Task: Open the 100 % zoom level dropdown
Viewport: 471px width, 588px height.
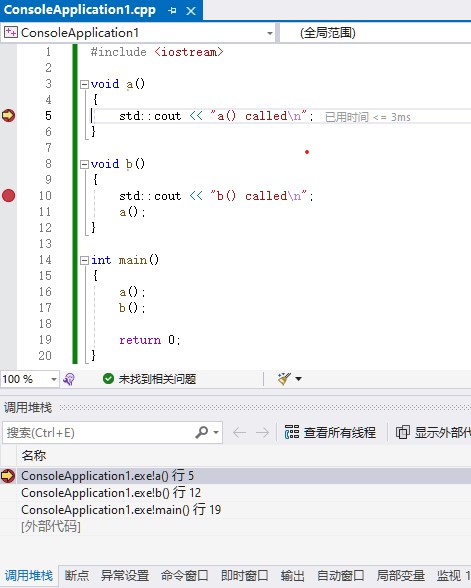Action: 54,379
